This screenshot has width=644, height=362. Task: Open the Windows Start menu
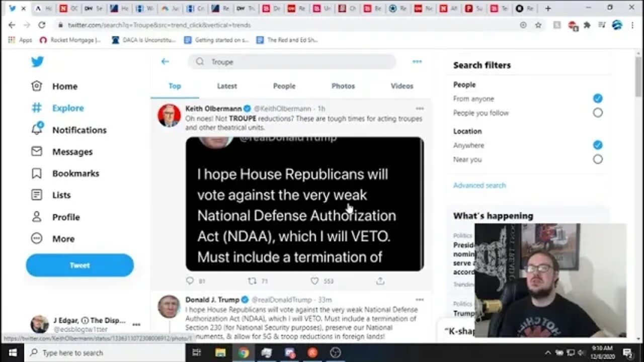coord(12,352)
